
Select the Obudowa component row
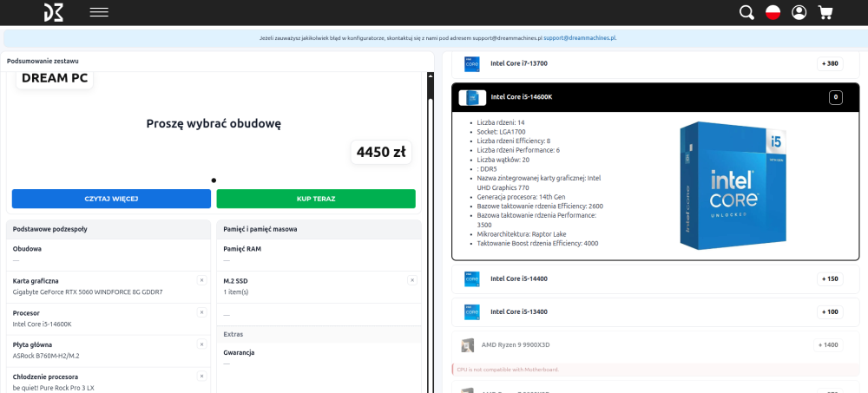click(x=108, y=254)
